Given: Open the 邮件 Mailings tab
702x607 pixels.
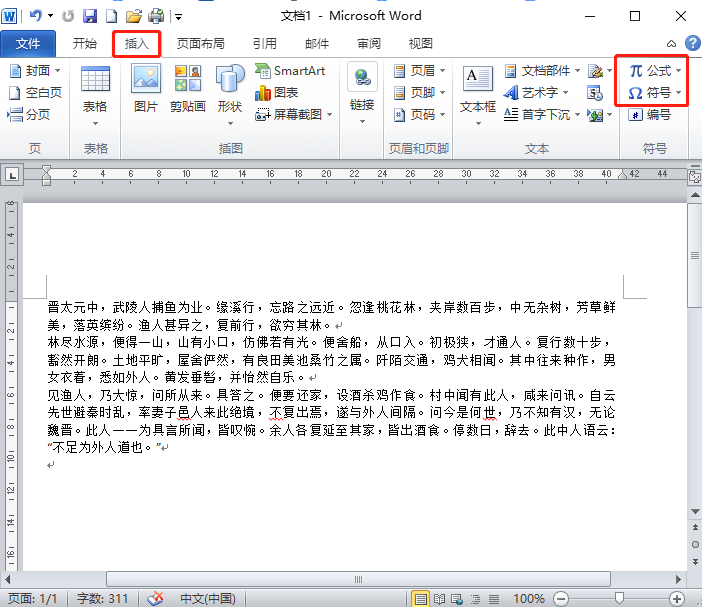Looking at the screenshot, I should [x=317, y=44].
